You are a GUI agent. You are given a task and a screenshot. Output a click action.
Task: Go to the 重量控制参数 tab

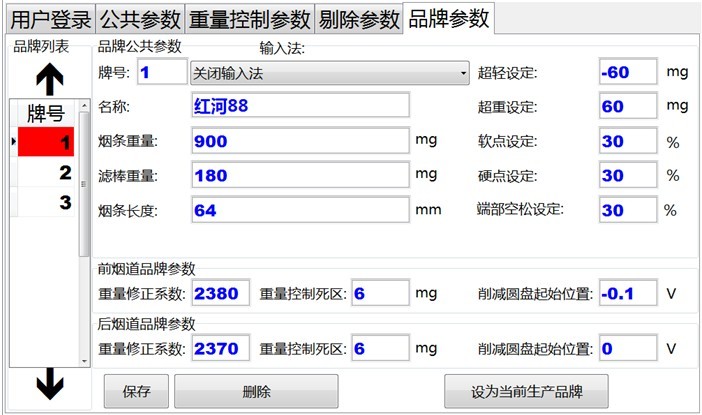point(249,18)
